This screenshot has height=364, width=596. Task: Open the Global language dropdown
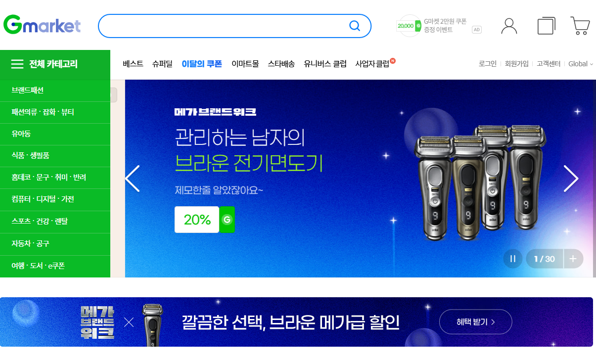pos(581,64)
